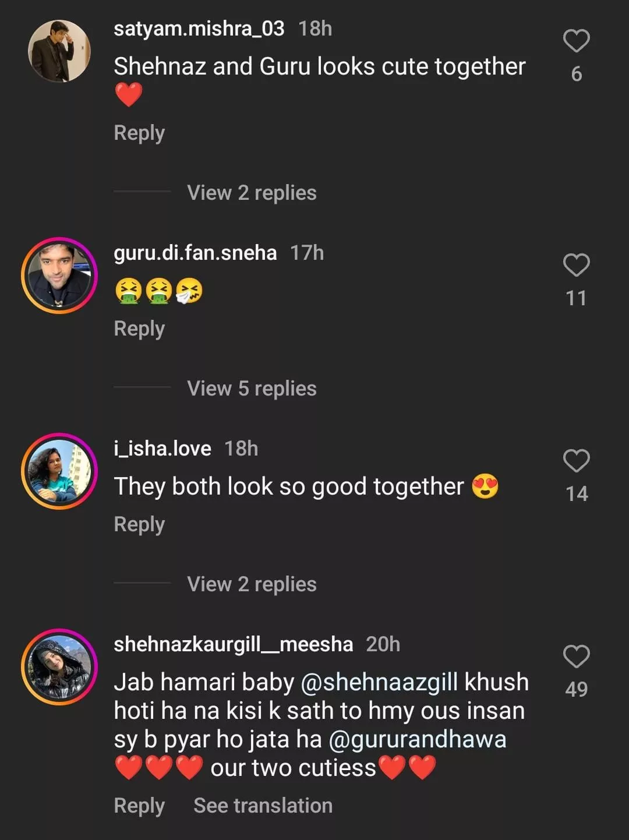This screenshot has width=629, height=840.
Task: Open guru.di.fan.sneha's story avatar
Action: point(59,276)
